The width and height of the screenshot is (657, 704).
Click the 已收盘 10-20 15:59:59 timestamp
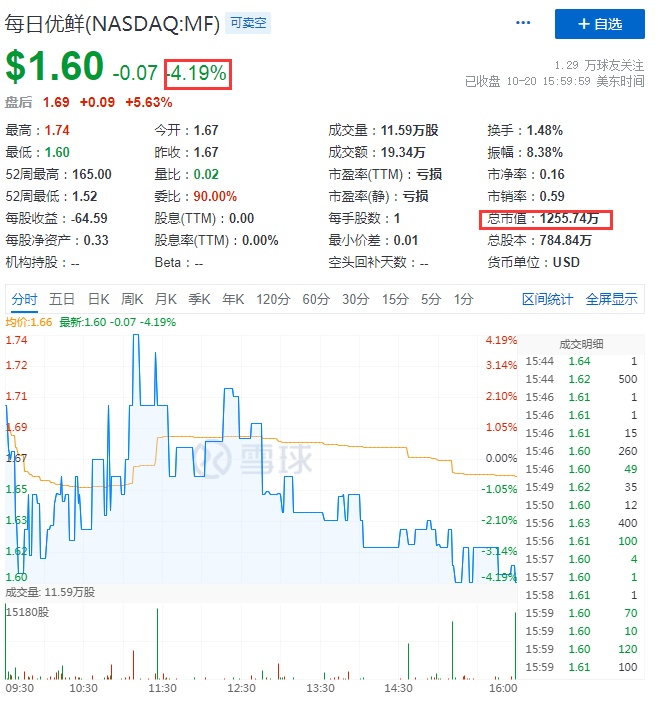(555, 81)
